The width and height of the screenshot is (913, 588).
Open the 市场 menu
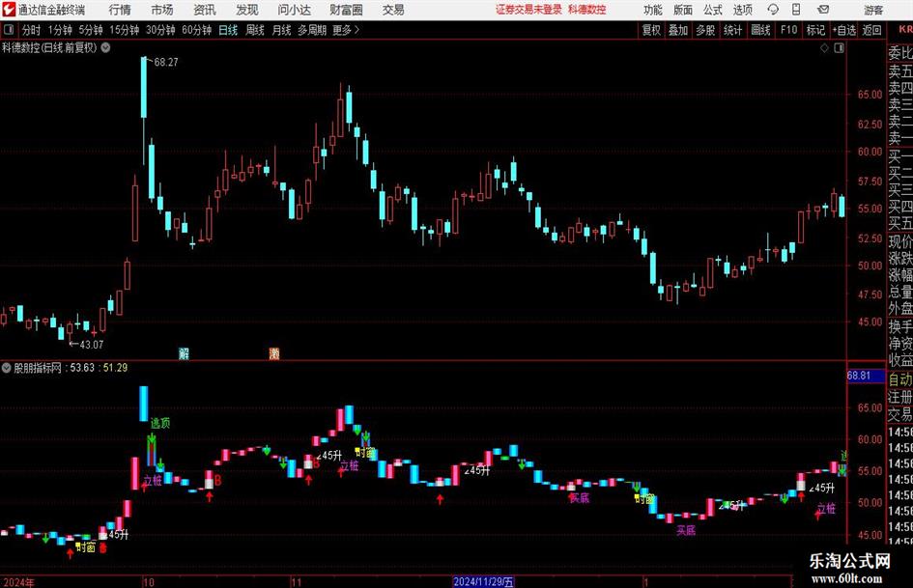coord(162,10)
